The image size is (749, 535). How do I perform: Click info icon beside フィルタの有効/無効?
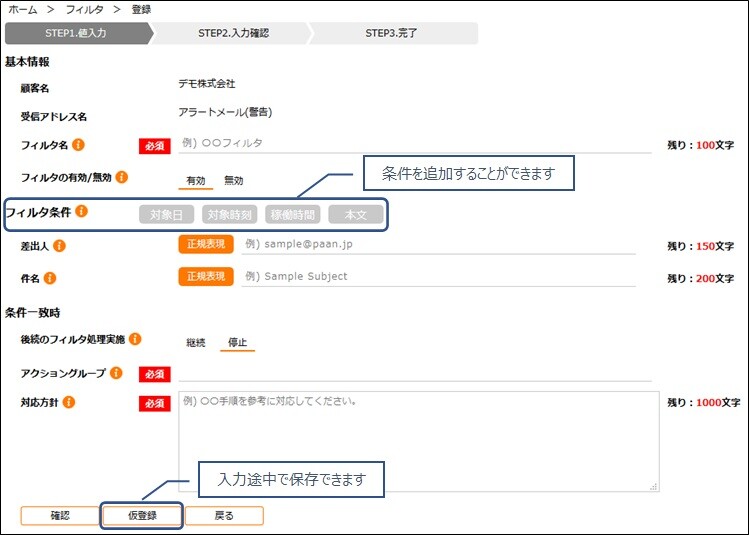click(x=121, y=178)
